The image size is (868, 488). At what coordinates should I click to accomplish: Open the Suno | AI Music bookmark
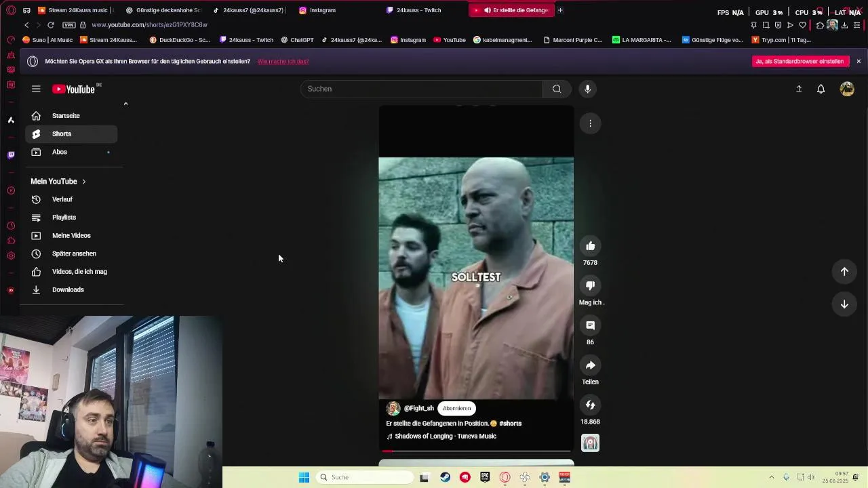tap(47, 40)
